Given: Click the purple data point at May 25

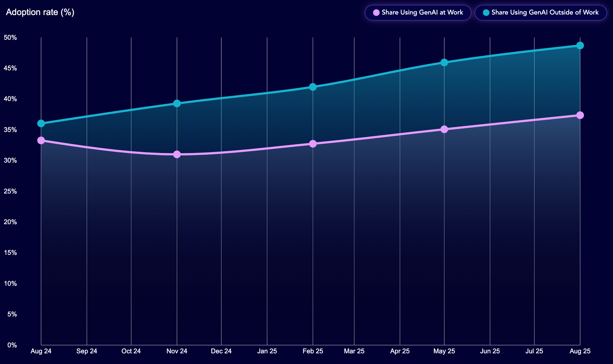Looking at the screenshot, I should point(444,129).
